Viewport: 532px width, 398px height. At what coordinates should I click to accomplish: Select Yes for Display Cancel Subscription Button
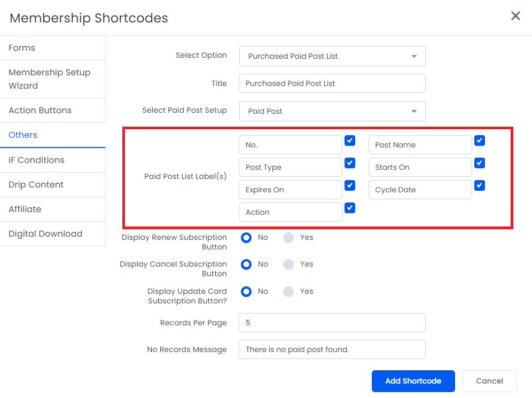point(288,264)
